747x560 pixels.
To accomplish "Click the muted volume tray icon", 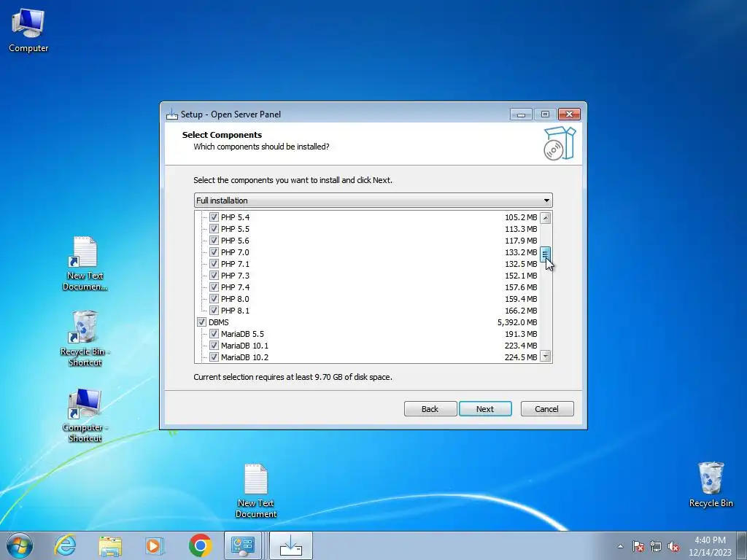I will [673, 546].
